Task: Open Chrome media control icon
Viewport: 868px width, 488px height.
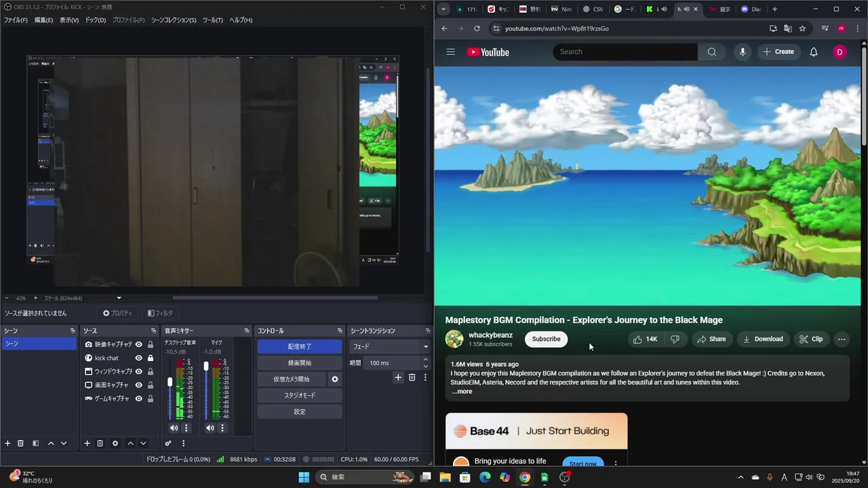Action: [825, 28]
